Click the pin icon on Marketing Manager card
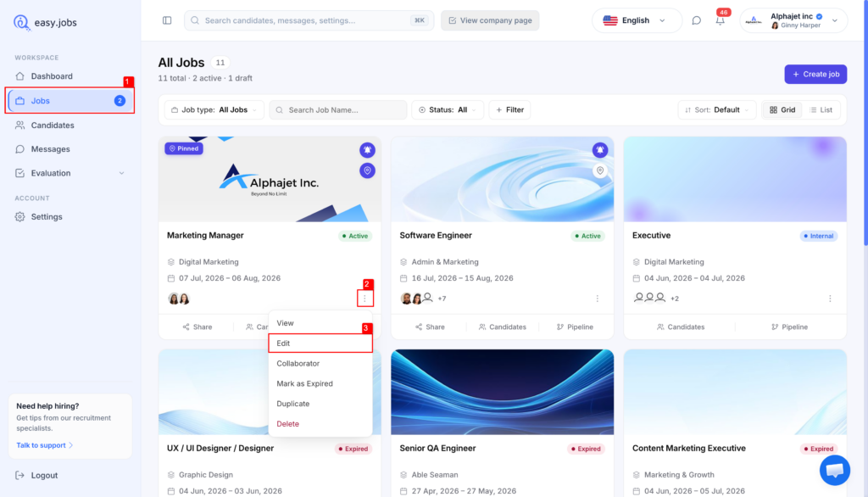868x497 pixels. [367, 170]
